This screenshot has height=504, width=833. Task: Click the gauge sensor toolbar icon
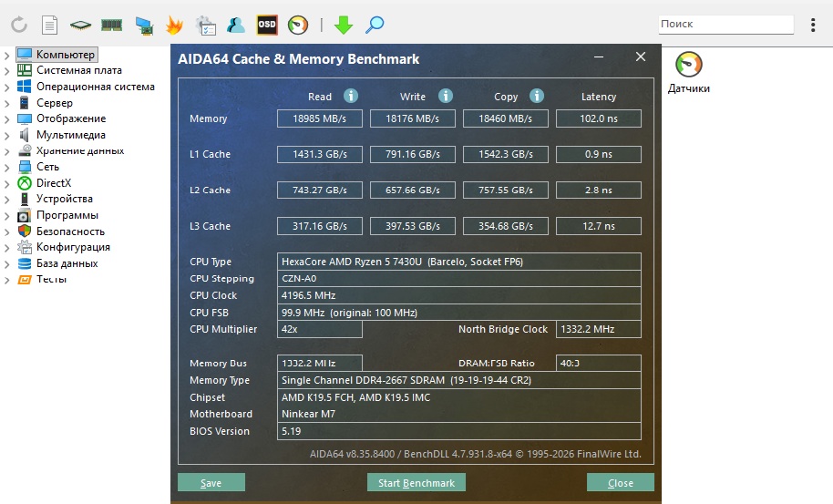click(297, 25)
